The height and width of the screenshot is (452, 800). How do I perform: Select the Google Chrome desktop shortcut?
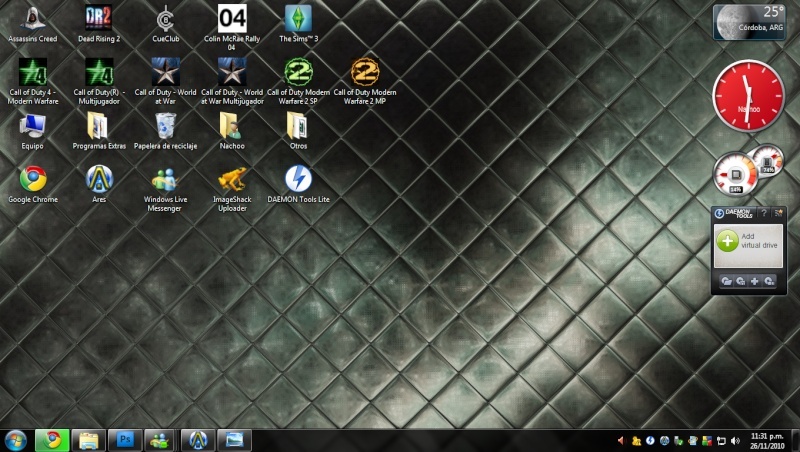click(33, 185)
